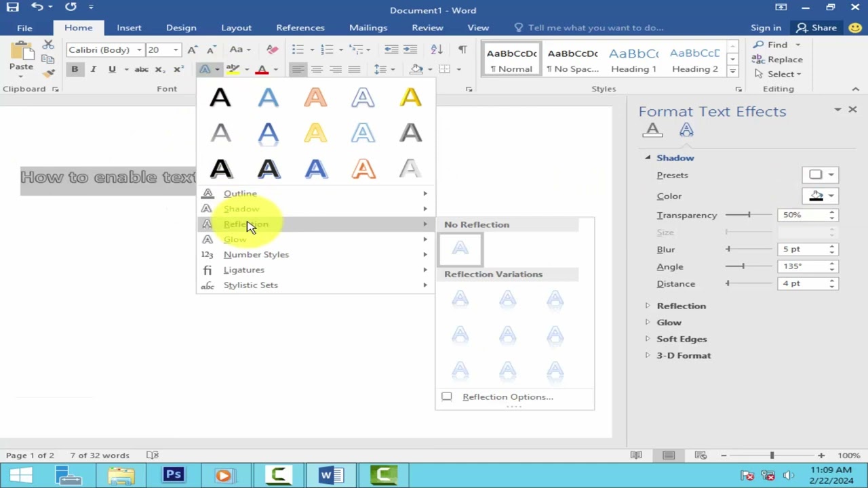Click the Tell me what you want search box
Viewport: 868px width, 488px height.
pyautogui.click(x=595, y=28)
